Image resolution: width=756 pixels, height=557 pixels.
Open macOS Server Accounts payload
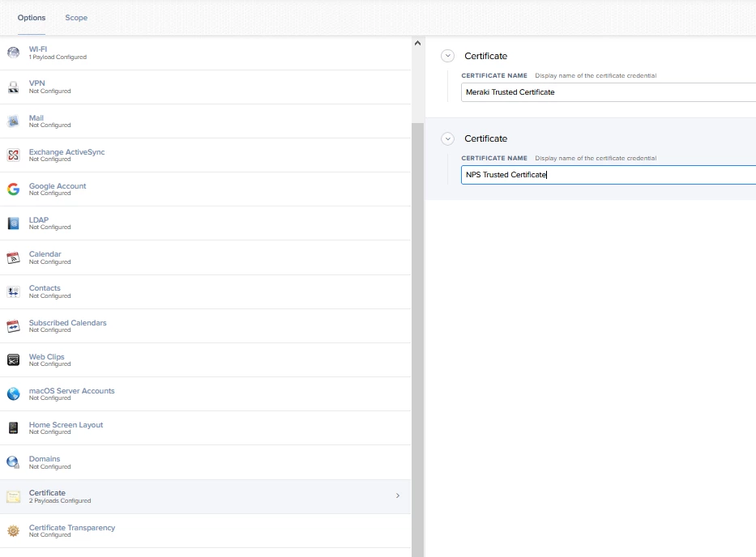coord(205,394)
